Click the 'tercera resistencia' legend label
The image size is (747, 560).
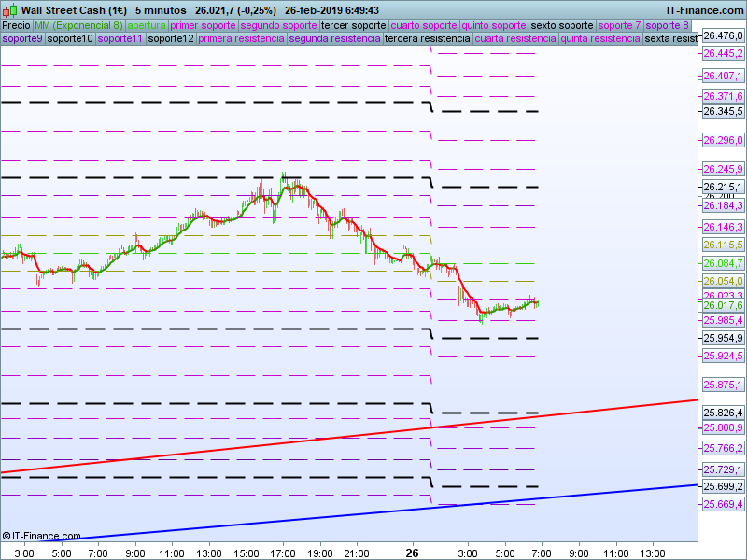click(428, 38)
